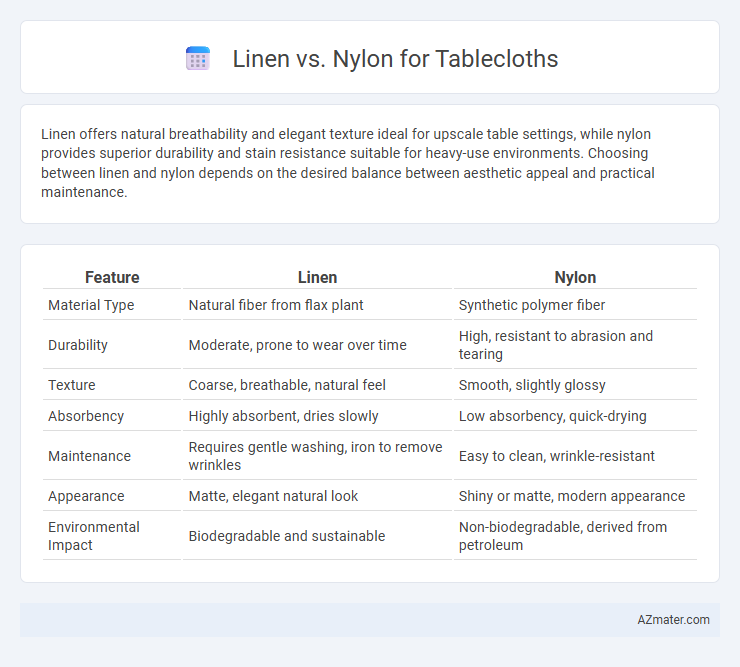Click the calendar icon beside the title
Screen dimensions: 740x667
pyautogui.click(x=198, y=59)
